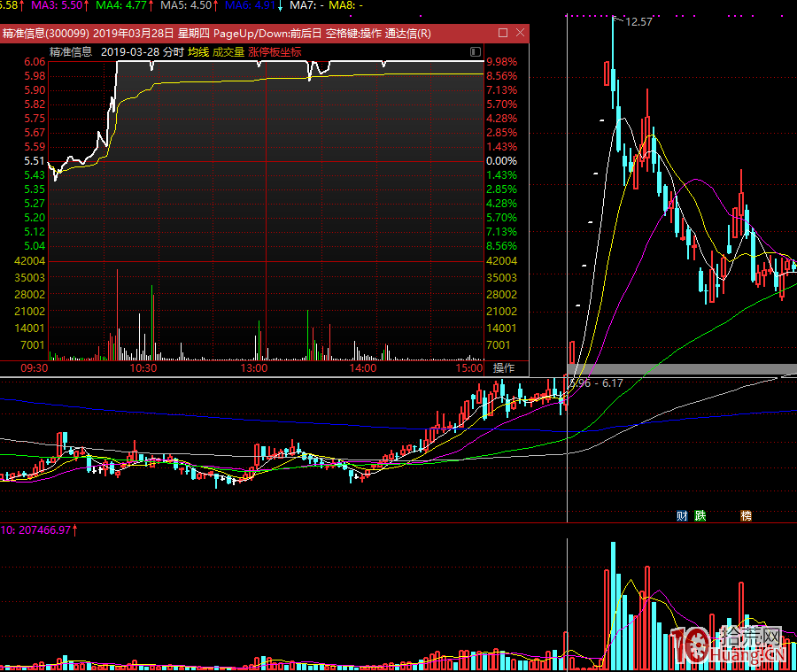This screenshot has width=797, height=672.
Task: Open the 操作 menu in intraday popup
Action: point(503,367)
